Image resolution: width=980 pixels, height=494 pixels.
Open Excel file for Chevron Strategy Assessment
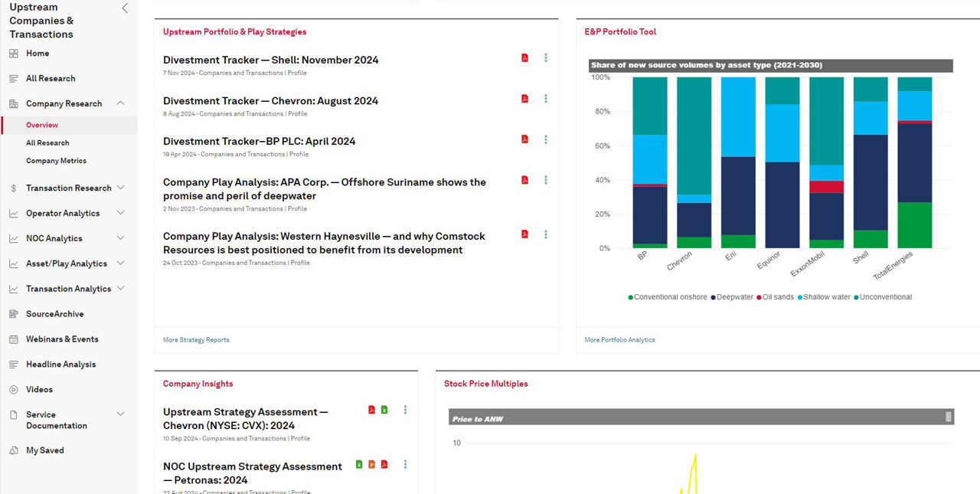click(384, 411)
